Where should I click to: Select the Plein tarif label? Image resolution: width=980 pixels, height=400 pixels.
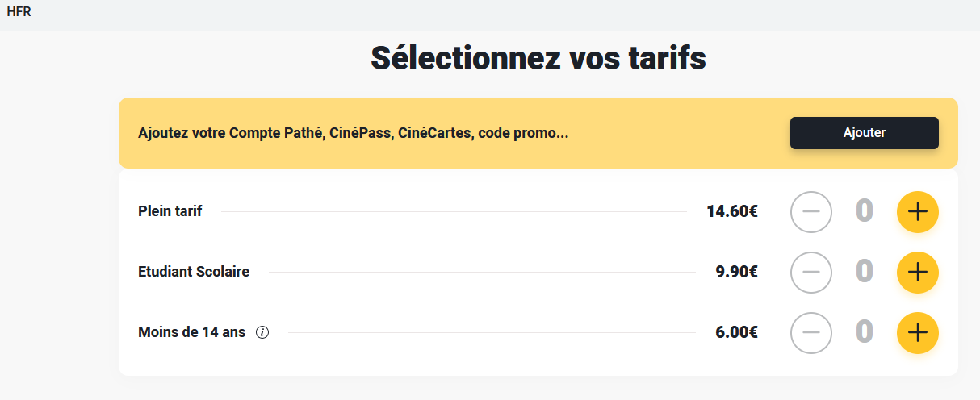(x=170, y=211)
